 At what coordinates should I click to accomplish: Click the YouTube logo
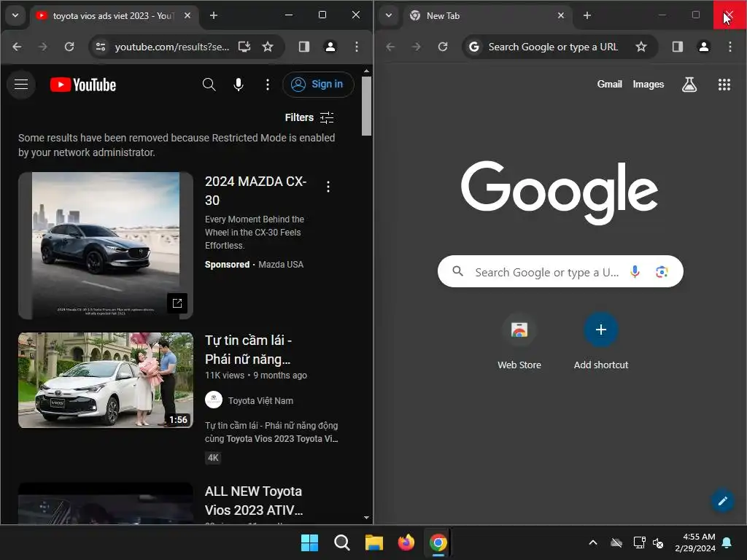pyautogui.click(x=83, y=85)
